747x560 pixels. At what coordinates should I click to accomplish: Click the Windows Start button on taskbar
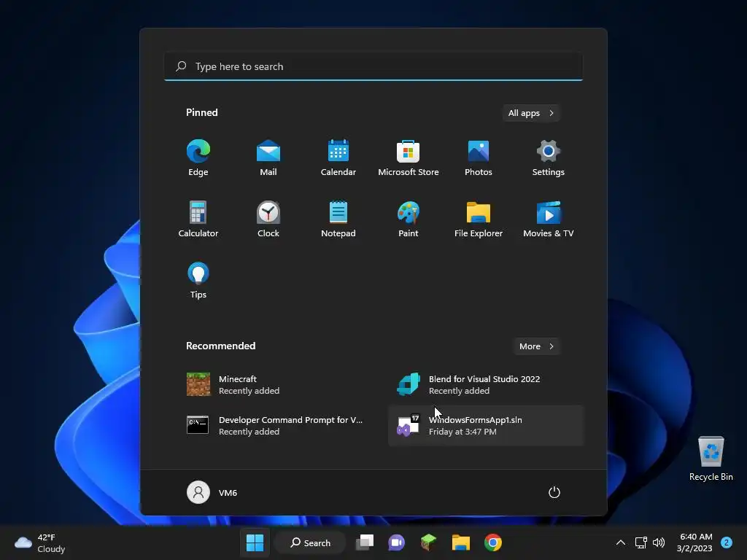pos(255,542)
